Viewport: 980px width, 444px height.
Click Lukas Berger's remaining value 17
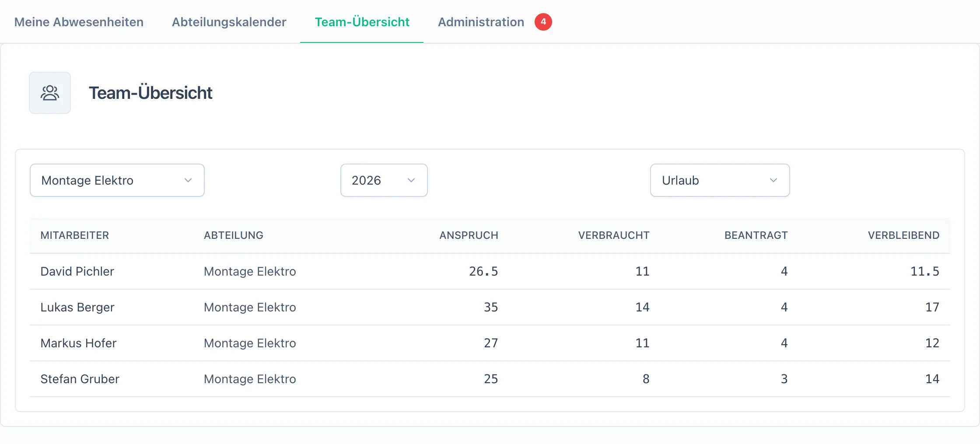coord(932,308)
